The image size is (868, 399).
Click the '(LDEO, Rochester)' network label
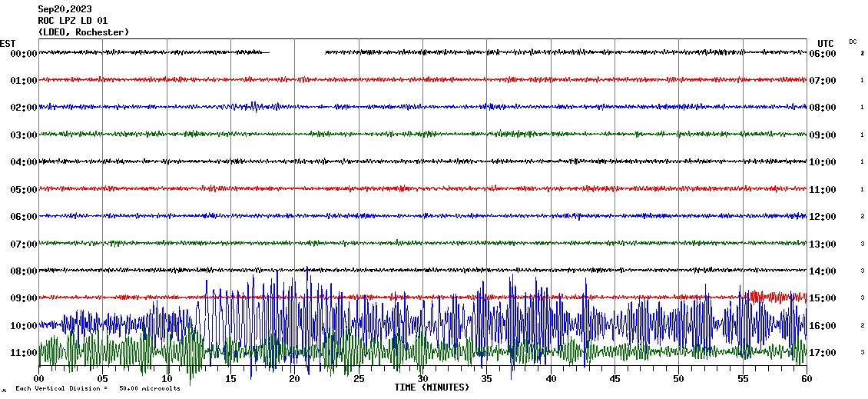click(83, 32)
